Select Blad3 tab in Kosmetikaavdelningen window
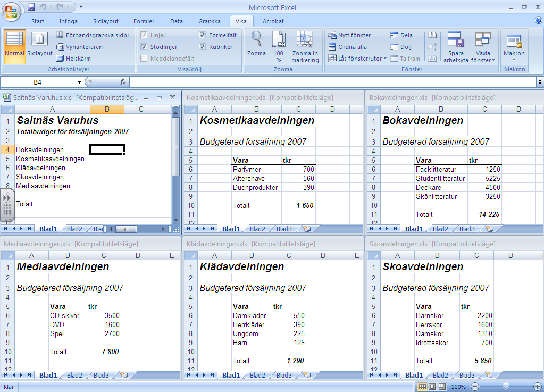Image resolution: width=544 pixels, height=392 pixels. coord(284,229)
